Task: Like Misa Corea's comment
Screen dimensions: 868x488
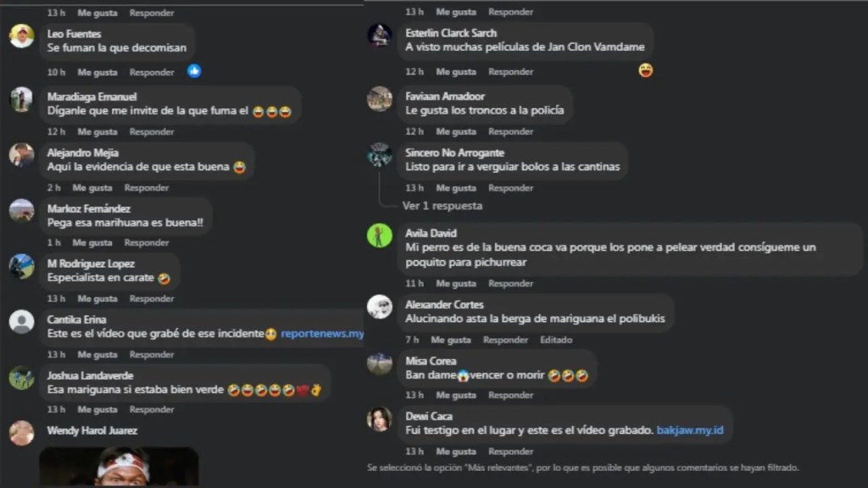Action: (x=455, y=395)
